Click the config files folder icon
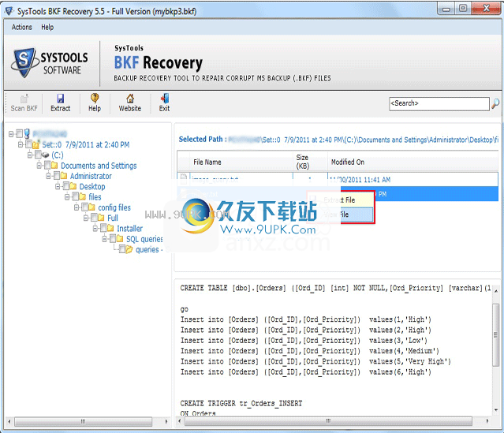 (91, 207)
